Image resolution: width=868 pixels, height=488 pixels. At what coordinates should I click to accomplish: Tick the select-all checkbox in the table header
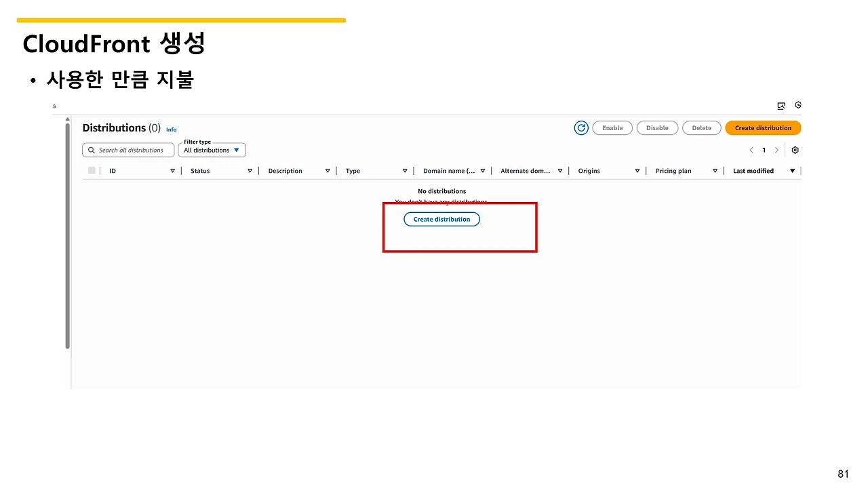coord(92,171)
